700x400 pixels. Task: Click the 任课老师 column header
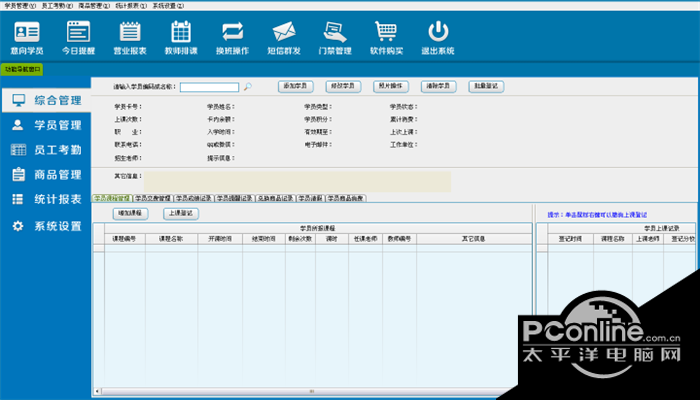[365, 239]
